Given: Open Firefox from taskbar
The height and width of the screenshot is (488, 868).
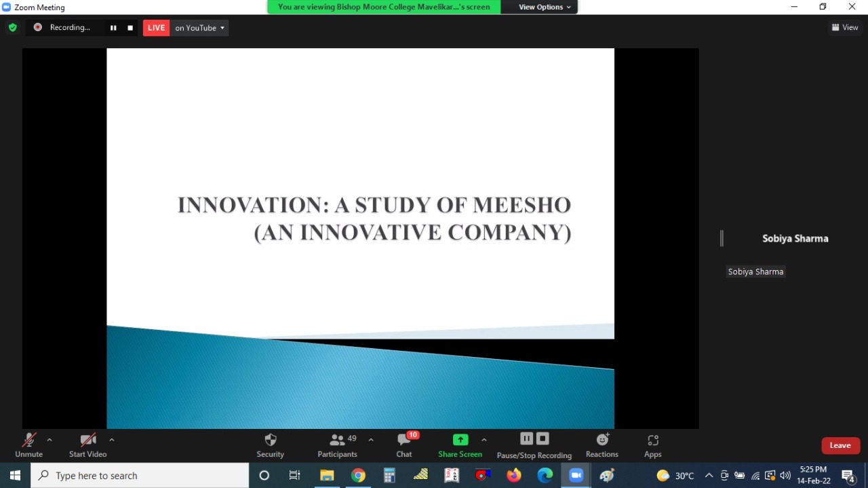Looking at the screenshot, I should click(514, 476).
